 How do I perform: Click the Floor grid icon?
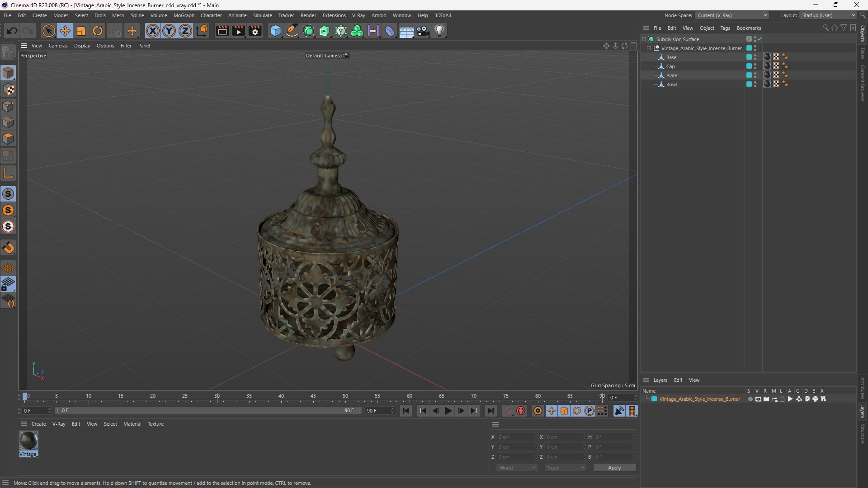(x=406, y=31)
